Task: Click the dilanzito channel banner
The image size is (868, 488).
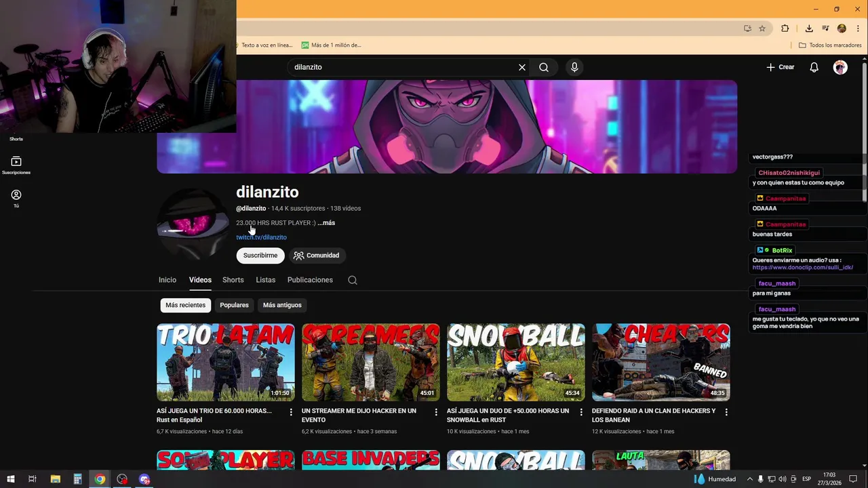Action: pos(447,127)
